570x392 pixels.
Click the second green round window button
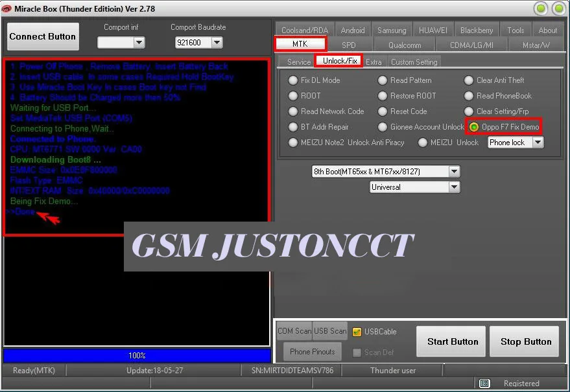pos(559,8)
